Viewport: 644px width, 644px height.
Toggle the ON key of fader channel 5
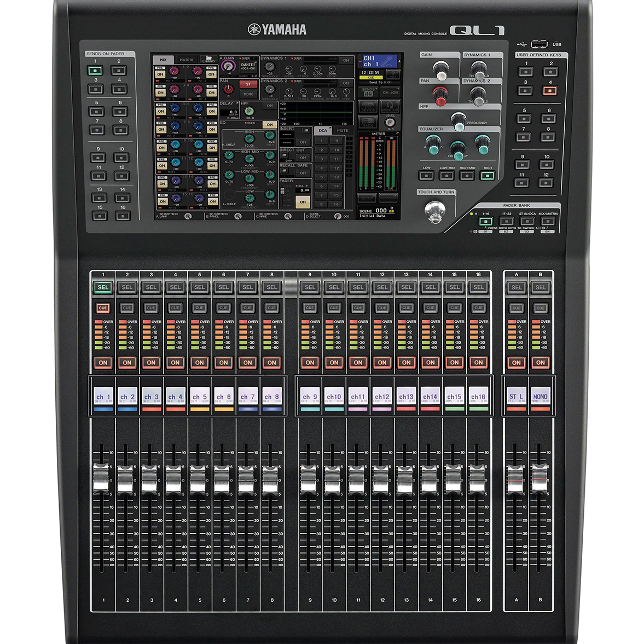click(199, 362)
